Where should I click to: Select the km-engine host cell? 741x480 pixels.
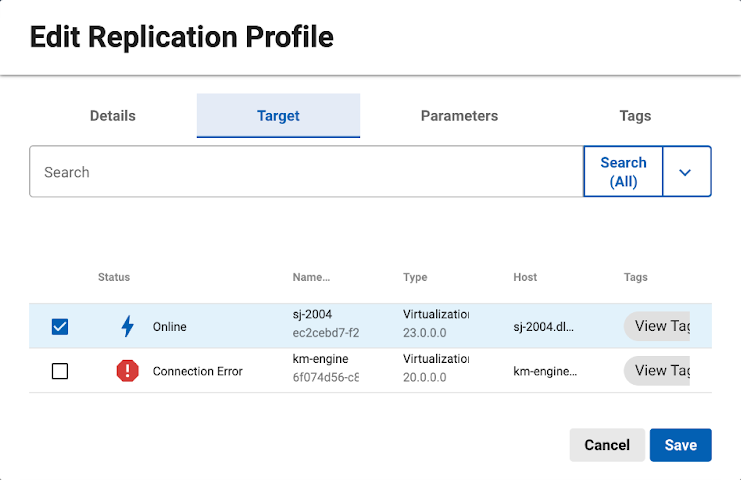pyautogui.click(x=545, y=371)
